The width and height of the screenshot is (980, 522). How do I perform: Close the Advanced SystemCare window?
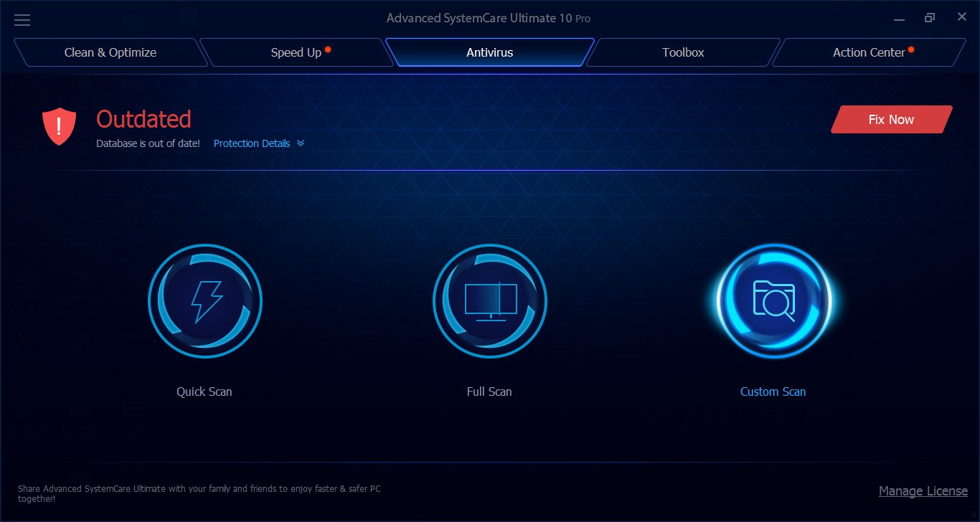[961, 17]
